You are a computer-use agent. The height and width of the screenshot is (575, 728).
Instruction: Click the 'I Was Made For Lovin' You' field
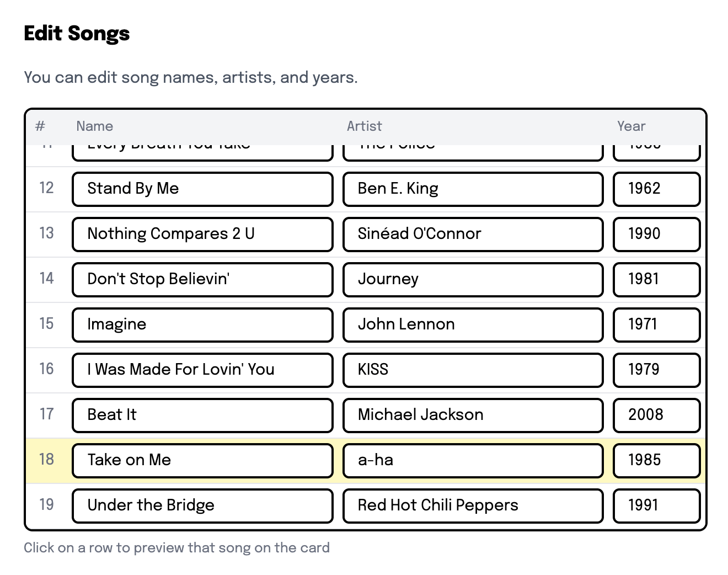pyautogui.click(x=202, y=370)
